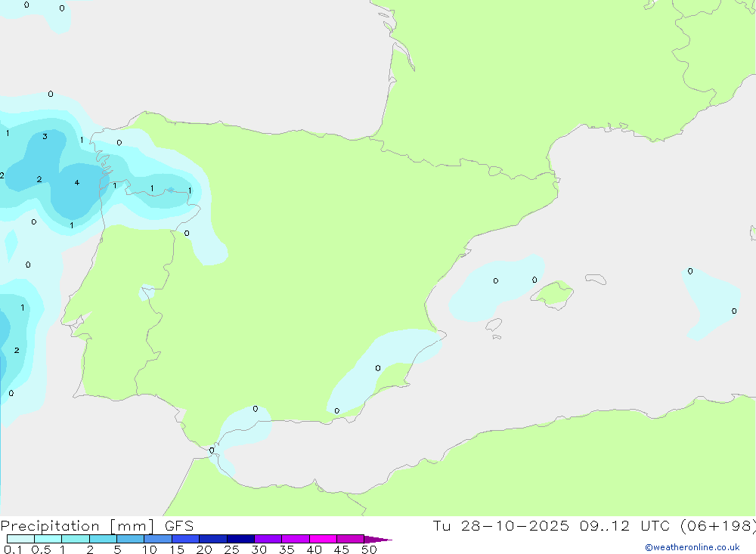Select the 0.5–1 mm legend color swatch

pos(48,539)
